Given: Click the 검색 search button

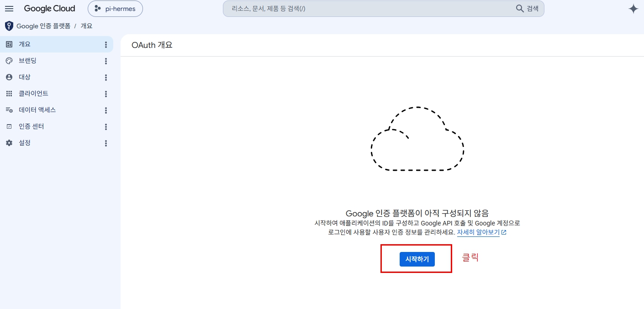Looking at the screenshot, I should click(x=527, y=9).
